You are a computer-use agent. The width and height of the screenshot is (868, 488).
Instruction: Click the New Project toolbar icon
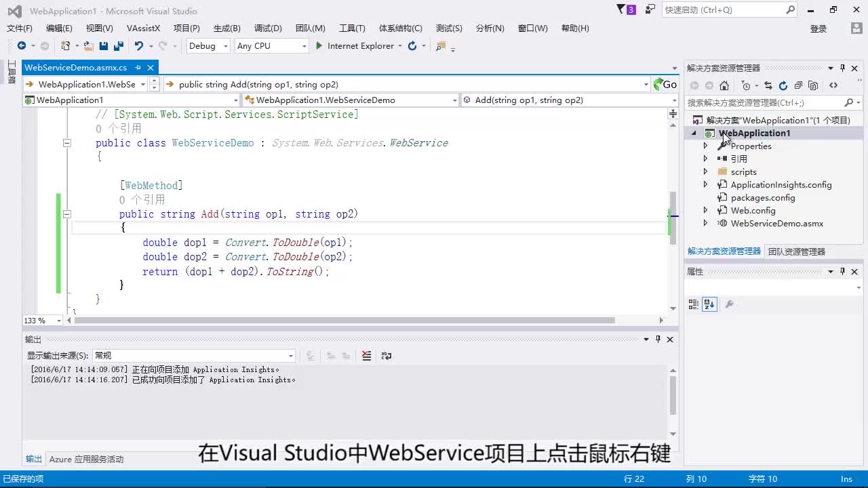[x=65, y=45]
